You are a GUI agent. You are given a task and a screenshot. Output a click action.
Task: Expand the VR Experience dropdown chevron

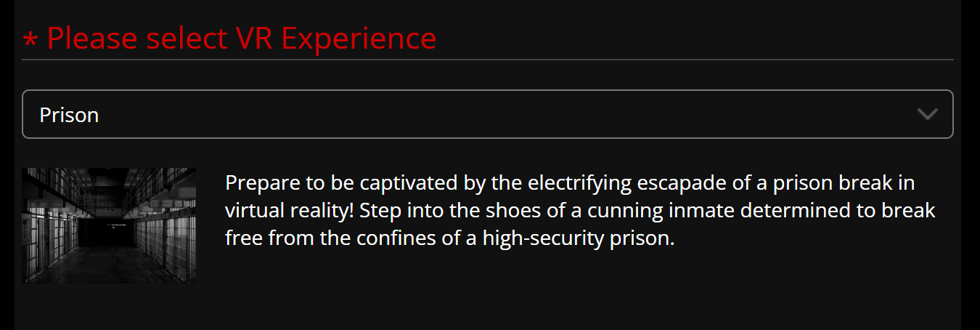928,114
